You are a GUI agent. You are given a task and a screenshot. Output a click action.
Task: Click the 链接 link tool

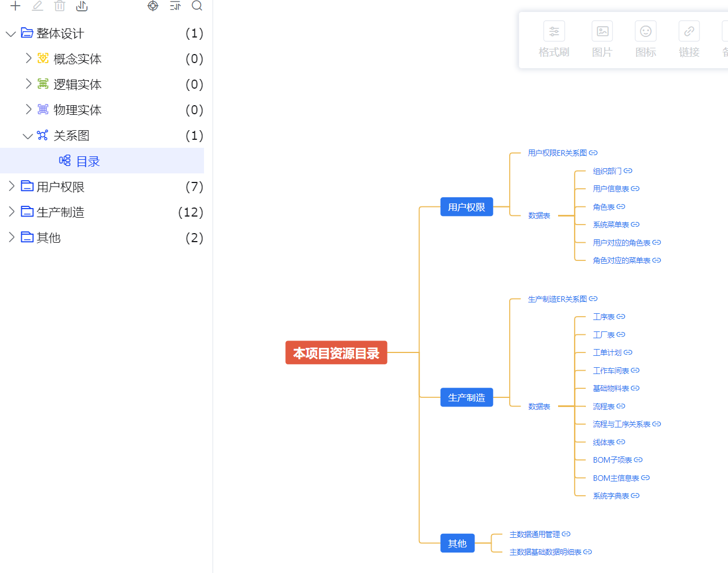coord(689,40)
